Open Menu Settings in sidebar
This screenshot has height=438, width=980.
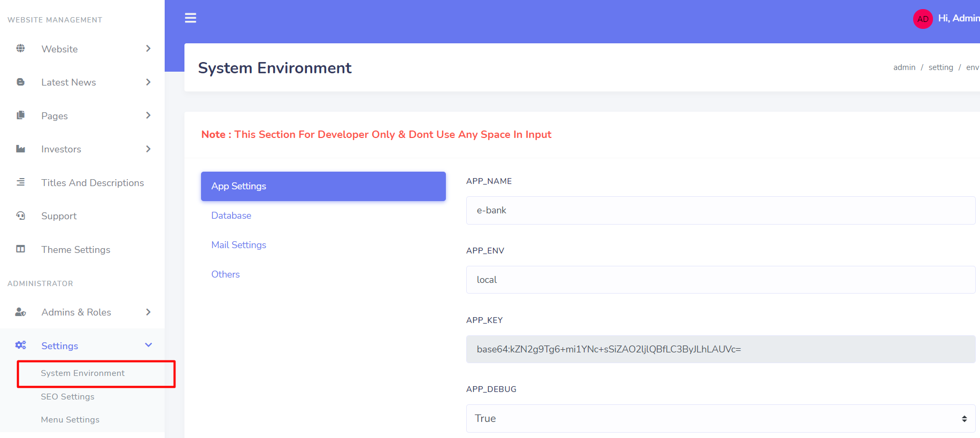point(70,420)
